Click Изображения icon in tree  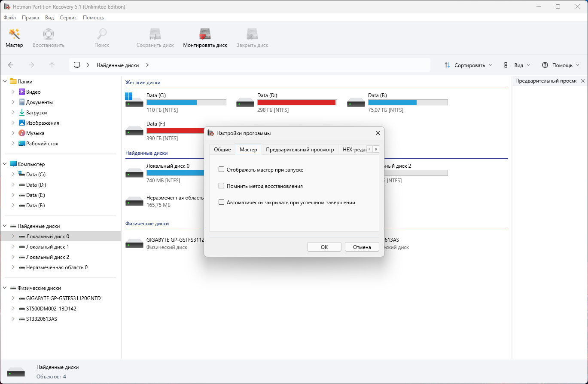(x=22, y=123)
